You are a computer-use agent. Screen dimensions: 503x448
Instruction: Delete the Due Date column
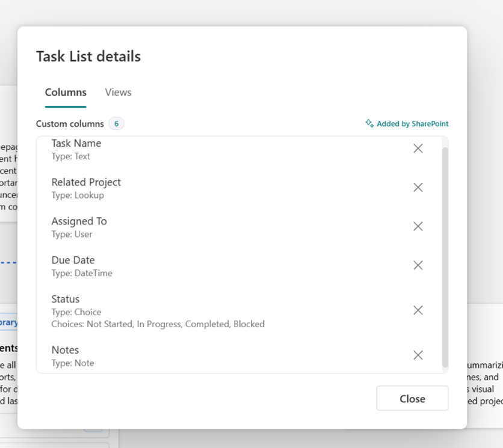418,265
